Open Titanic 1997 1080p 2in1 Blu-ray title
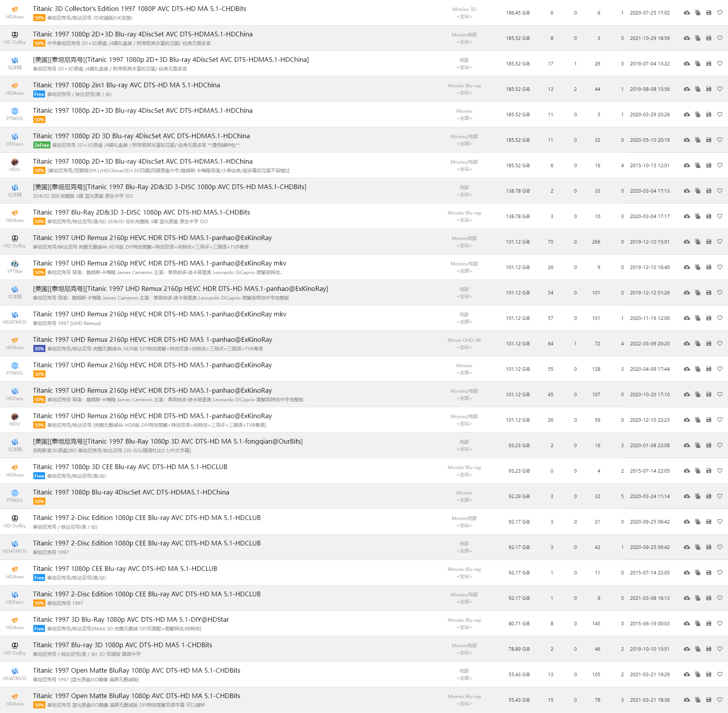Viewport: 728px width, 713px height. click(x=126, y=85)
